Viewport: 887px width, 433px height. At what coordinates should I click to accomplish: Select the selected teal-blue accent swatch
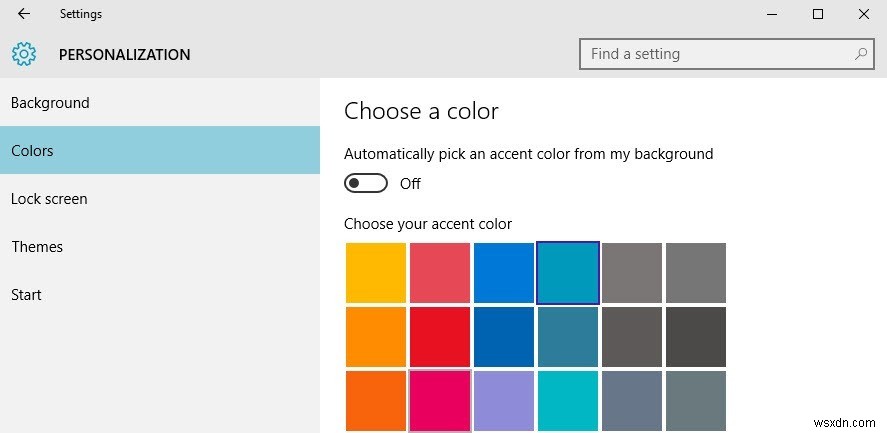point(568,273)
